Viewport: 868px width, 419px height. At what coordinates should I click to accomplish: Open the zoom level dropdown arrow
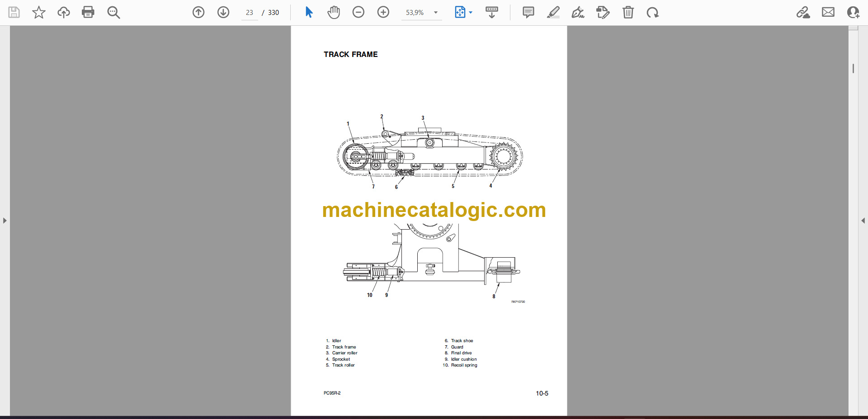[x=436, y=13]
